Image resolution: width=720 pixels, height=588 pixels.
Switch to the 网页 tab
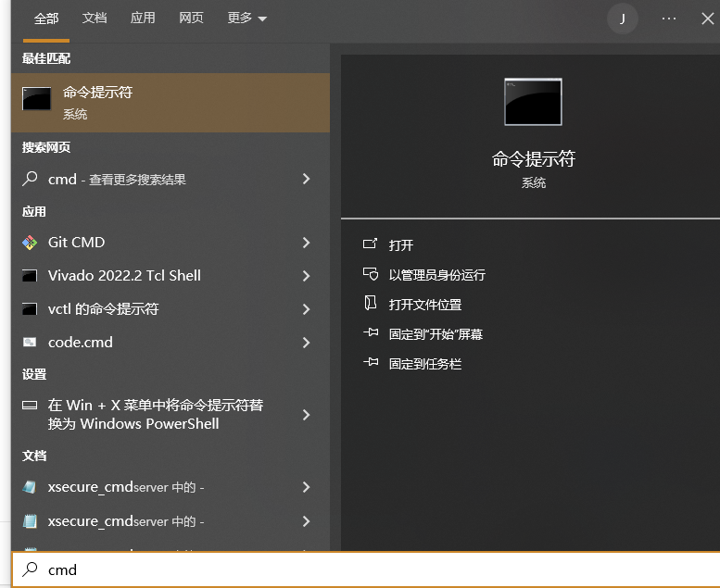coord(191,18)
